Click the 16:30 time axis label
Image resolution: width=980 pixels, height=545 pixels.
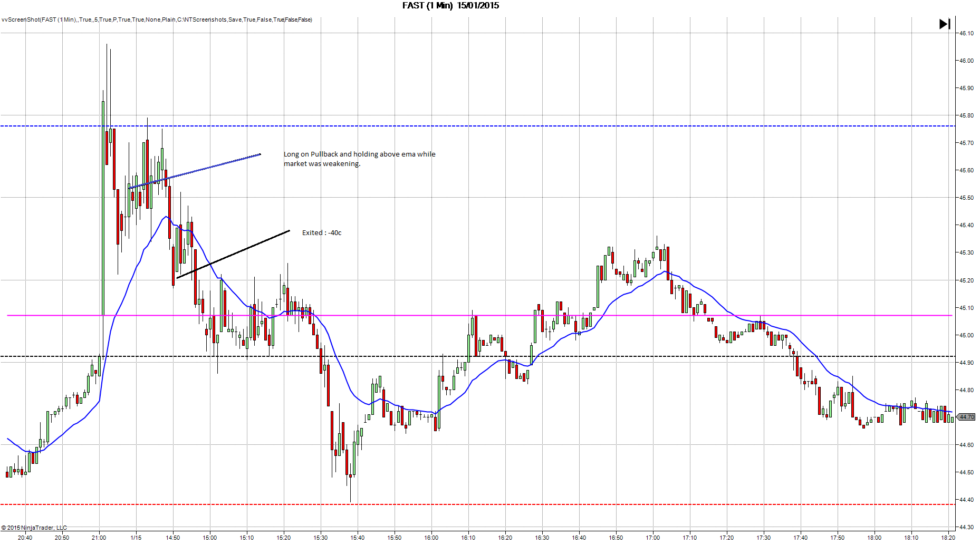click(542, 538)
